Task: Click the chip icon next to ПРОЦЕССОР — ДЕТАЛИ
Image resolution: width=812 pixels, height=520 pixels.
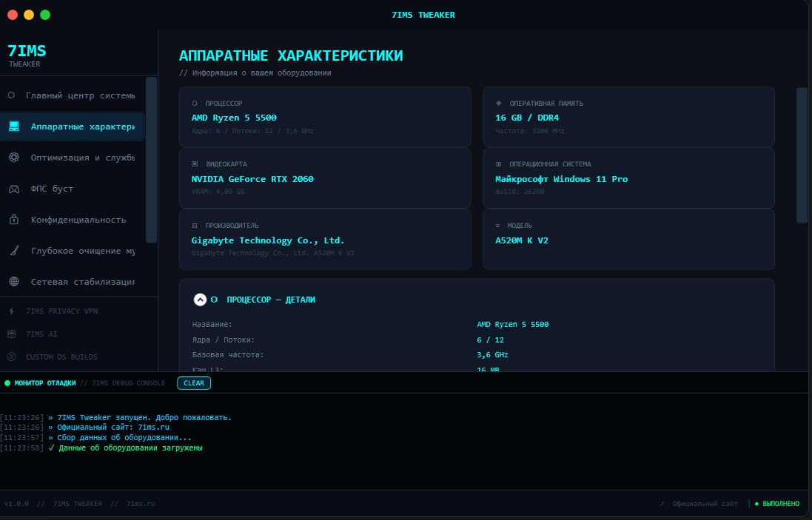Action: click(x=215, y=300)
